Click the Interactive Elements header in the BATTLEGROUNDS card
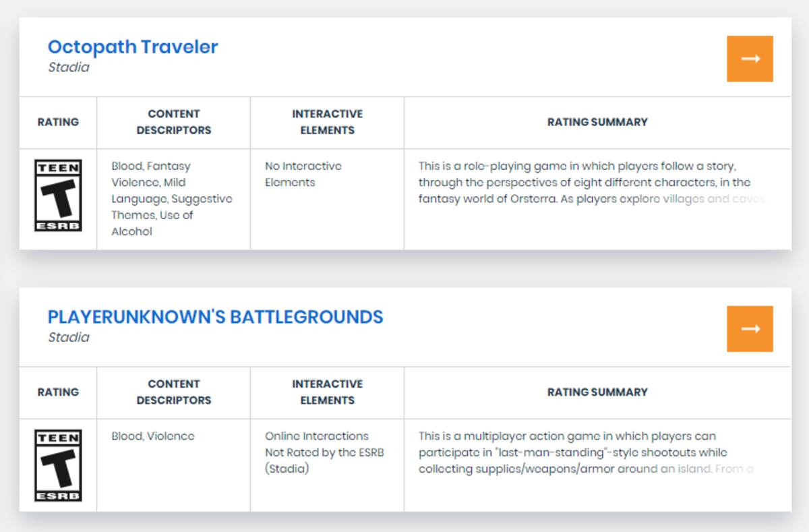 328,392
